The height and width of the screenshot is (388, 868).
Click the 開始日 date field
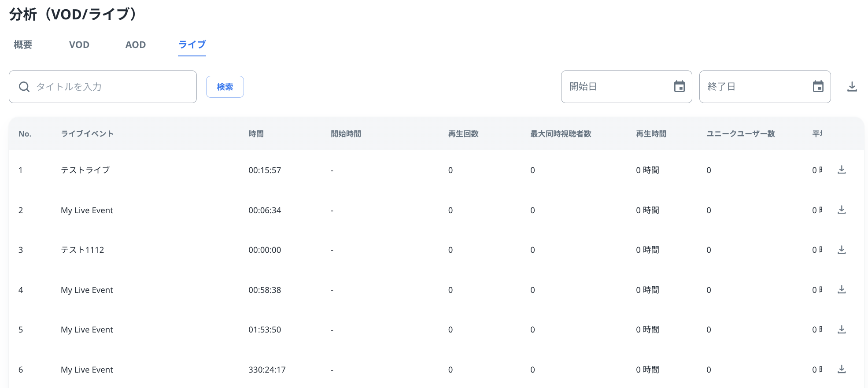click(x=617, y=87)
